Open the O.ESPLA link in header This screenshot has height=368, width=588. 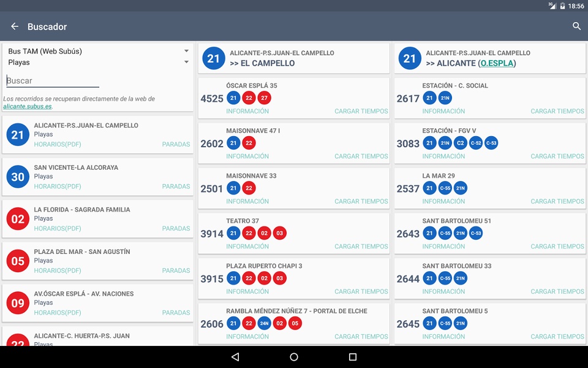click(x=497, y=63)
